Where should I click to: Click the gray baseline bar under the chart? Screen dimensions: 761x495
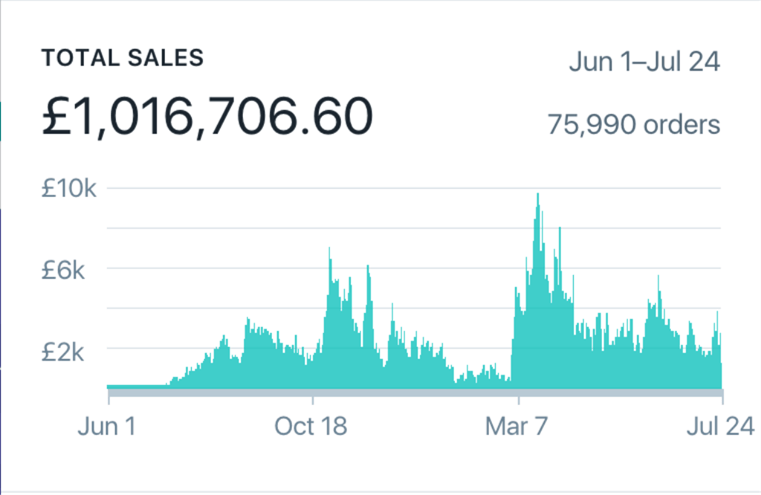tap(413, 392)
